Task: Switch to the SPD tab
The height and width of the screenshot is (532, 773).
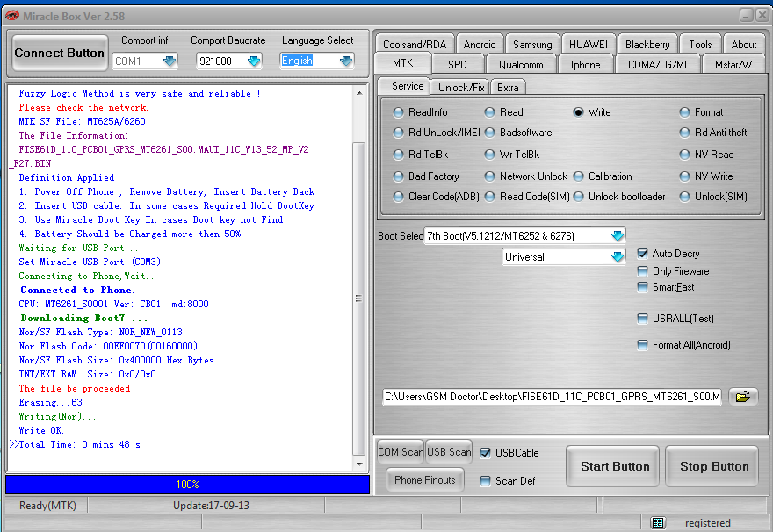Action: [x=458, y=65]
